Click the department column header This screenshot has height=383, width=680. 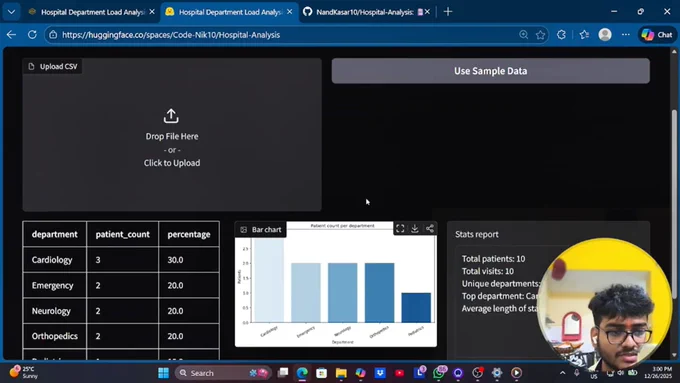55,234
